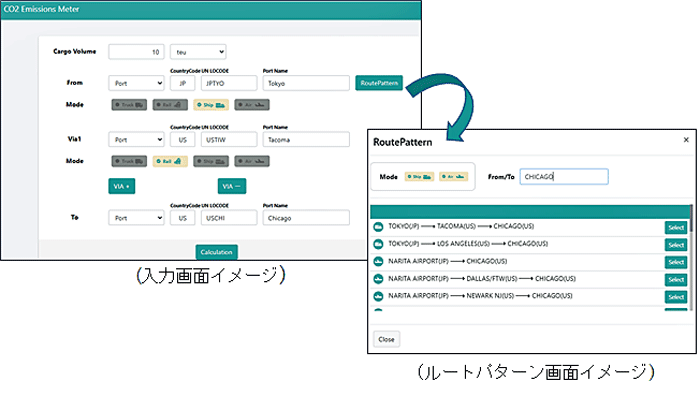Click the VIA − button
The width and height of the screenshot is (700, 396).
tap(232, 186)
